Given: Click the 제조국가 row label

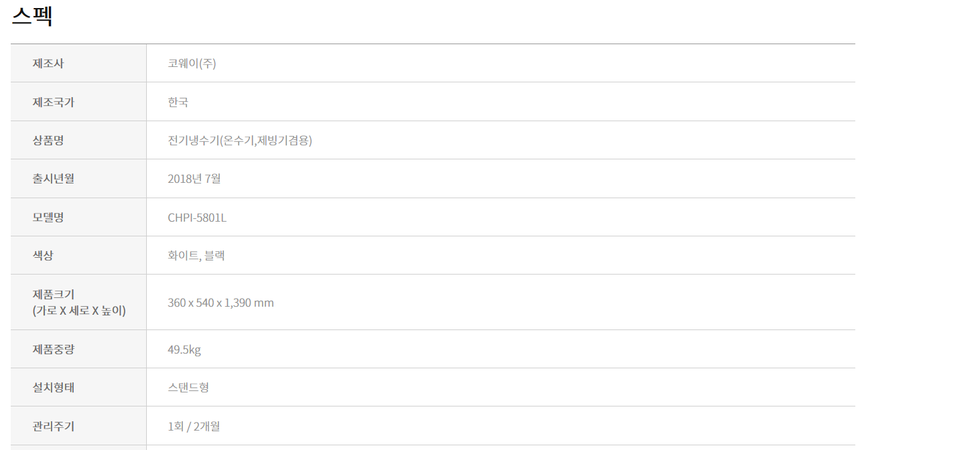Looking at the screenshot, I should click(53, 102).
